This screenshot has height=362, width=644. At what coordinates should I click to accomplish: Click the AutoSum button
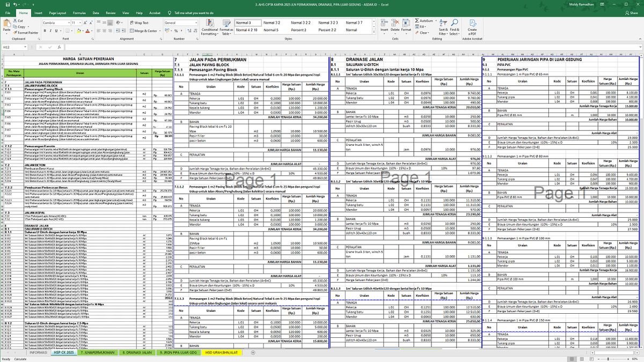pyautogui.click(x=425, y=21)
